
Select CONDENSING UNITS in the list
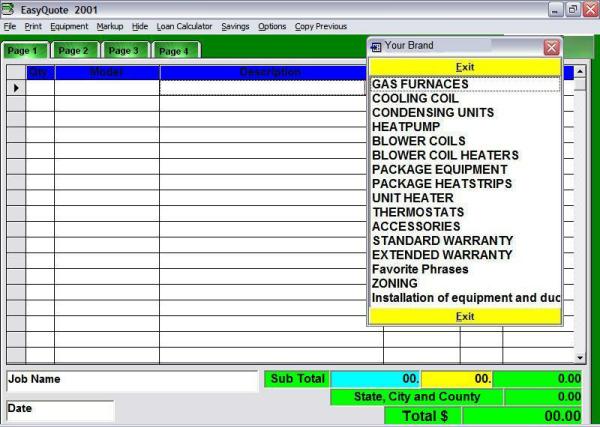pyautogui.click(x=465, y=112)
